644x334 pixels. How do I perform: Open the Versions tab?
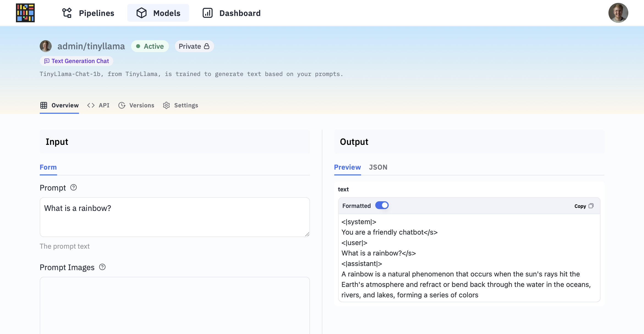click(136, 105)
